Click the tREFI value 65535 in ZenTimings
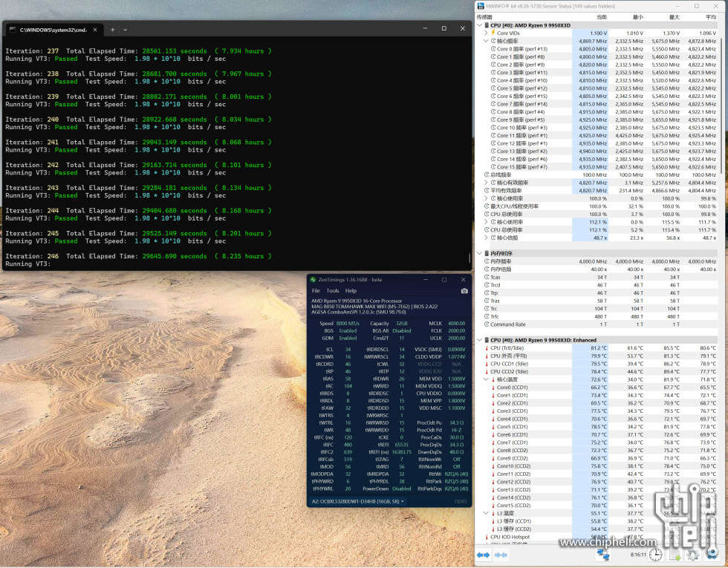This screenshot has height=568, width=728. pyautogui.click(x=402, y=445)
